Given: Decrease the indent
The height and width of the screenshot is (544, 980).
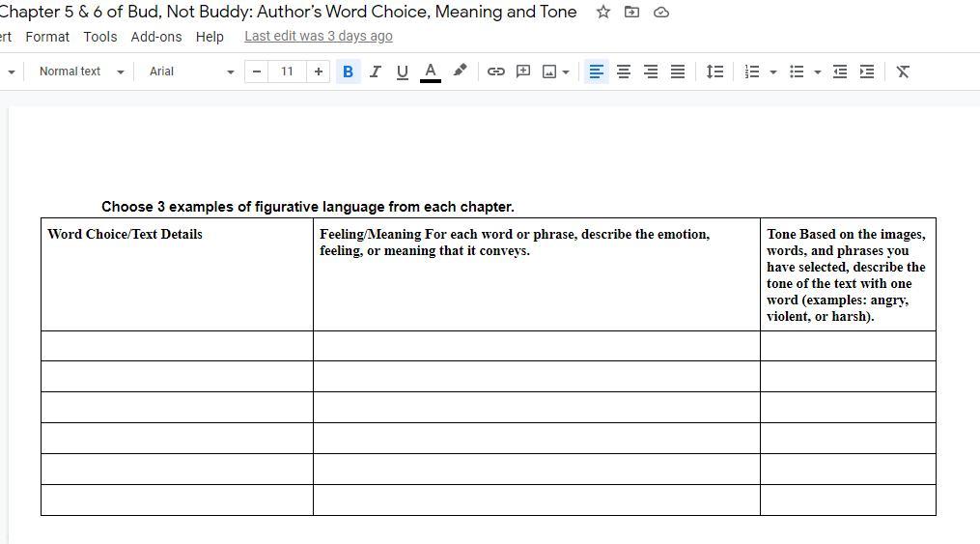Looking at the screenshot, I should click(x=840, y=72).
